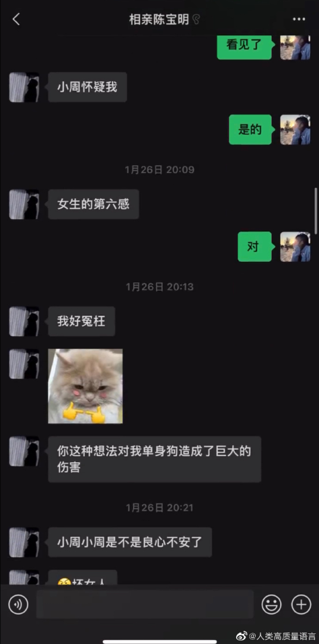This screenshot has width=319, height=644.
Task: Tap the ear icon beside chat title
Action: [196, 19]
